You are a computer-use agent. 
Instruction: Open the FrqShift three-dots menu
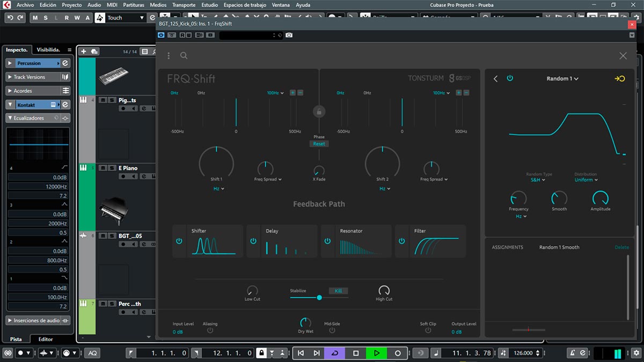click(169, 55)
